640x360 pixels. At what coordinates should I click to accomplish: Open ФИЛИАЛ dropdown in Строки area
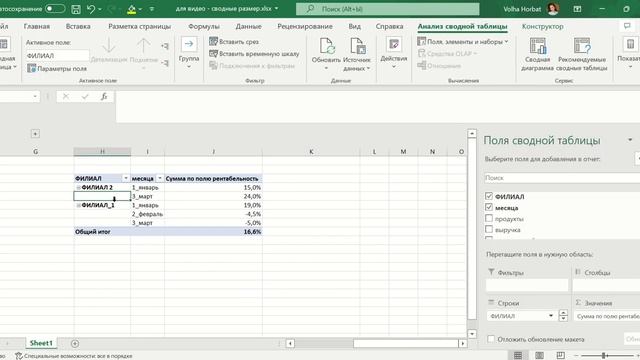pos(551,316)
